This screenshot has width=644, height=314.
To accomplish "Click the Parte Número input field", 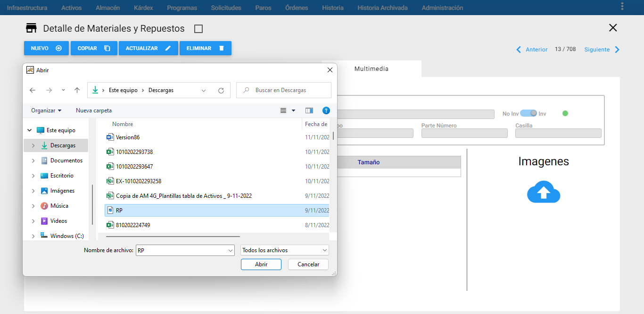I will click(x=464, y=133).
